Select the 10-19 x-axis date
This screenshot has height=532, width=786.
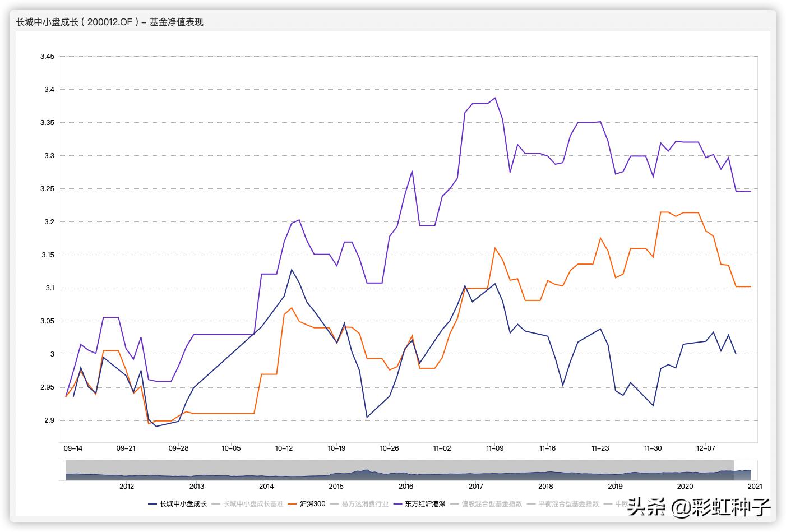pos(336,448)
